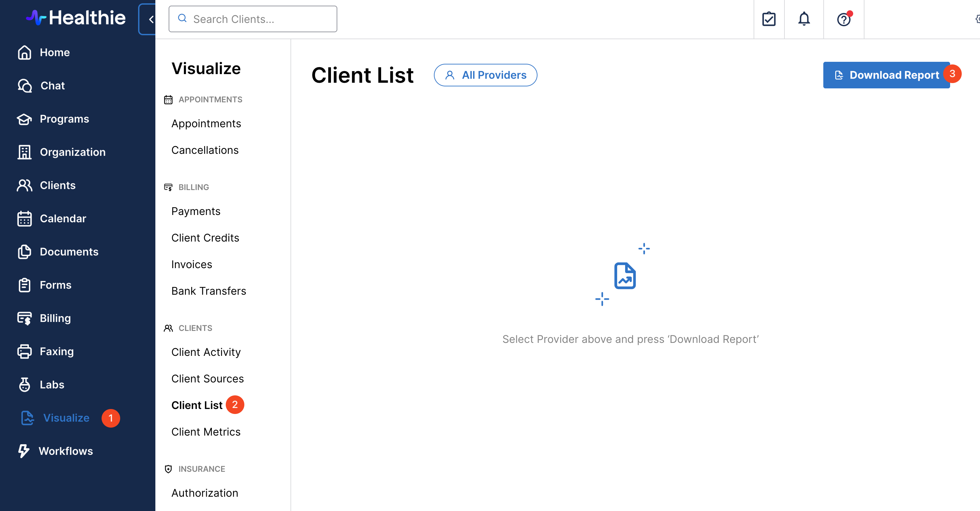Click the Programs graduation cap icon
Screen dimensions: 980x511
pyautogui.click(x=24, y=119)
